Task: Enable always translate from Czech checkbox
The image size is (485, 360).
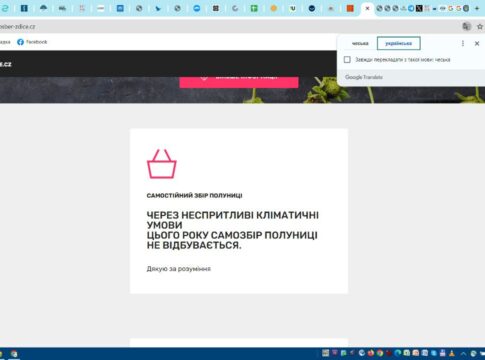Action: pyautogui.click(x=347, y=60)
